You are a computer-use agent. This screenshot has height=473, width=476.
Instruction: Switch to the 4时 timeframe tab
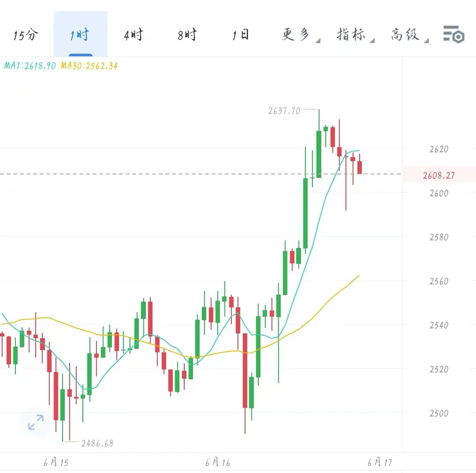click(134, 35)
